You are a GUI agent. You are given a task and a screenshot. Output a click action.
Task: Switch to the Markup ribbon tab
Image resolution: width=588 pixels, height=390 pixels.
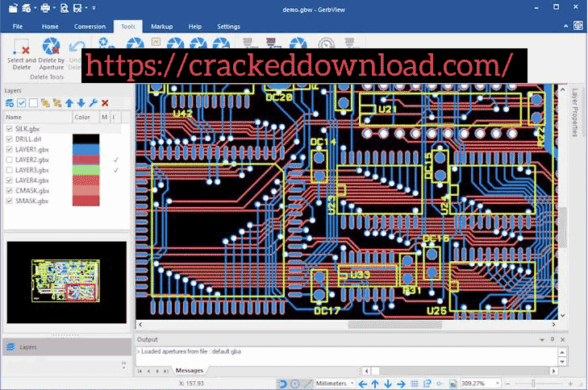tap(161, 26)
